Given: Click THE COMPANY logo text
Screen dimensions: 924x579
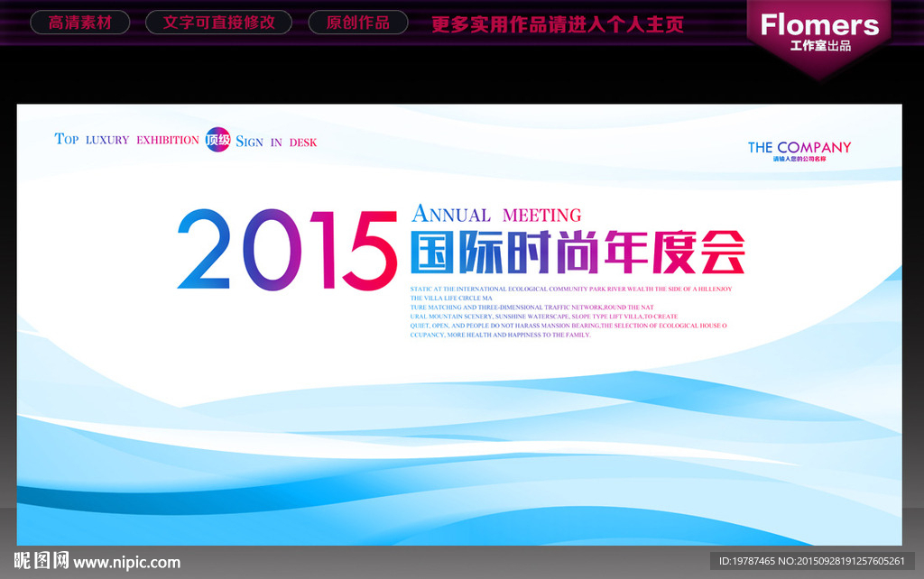Looking at the screenshot, I should pos(799,147).
